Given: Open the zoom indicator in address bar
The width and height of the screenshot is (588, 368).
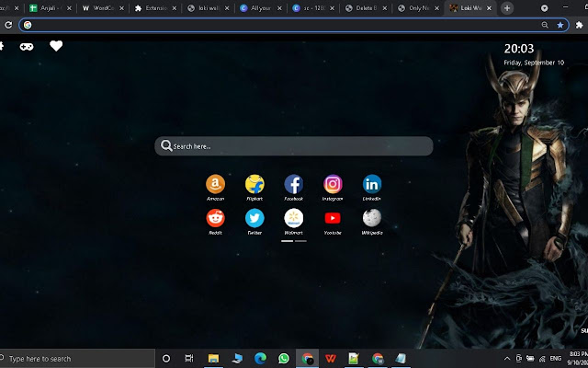Looking at the screenshot, I should (x=545, y=25).
